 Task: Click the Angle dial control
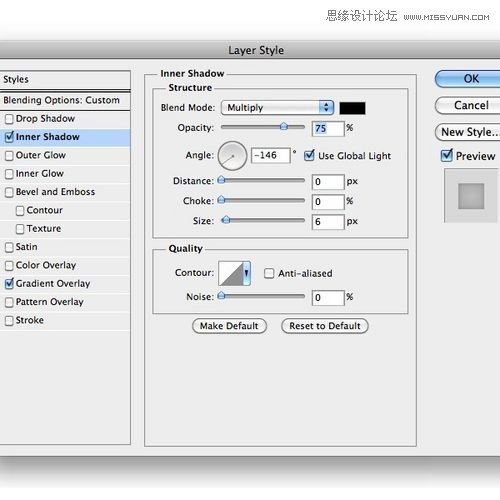pos(232,156)
